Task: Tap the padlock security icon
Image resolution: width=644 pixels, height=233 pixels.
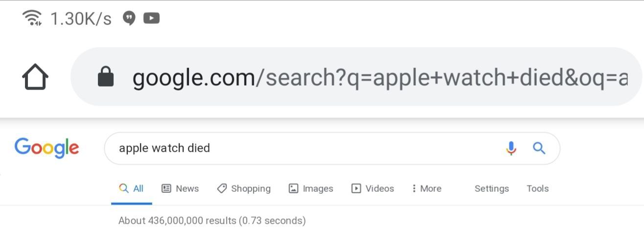Action: pos(106,77)
